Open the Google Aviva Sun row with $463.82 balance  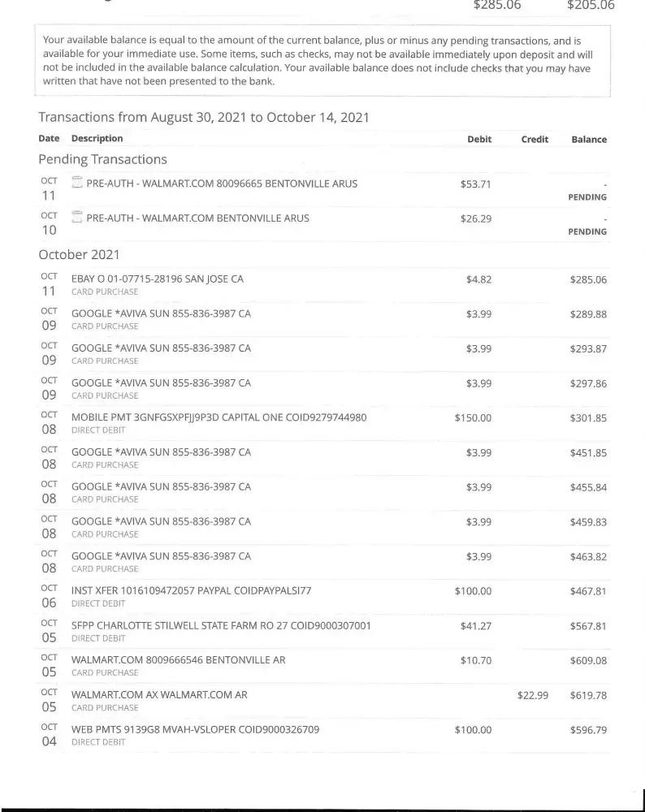(x=161, y=556)
